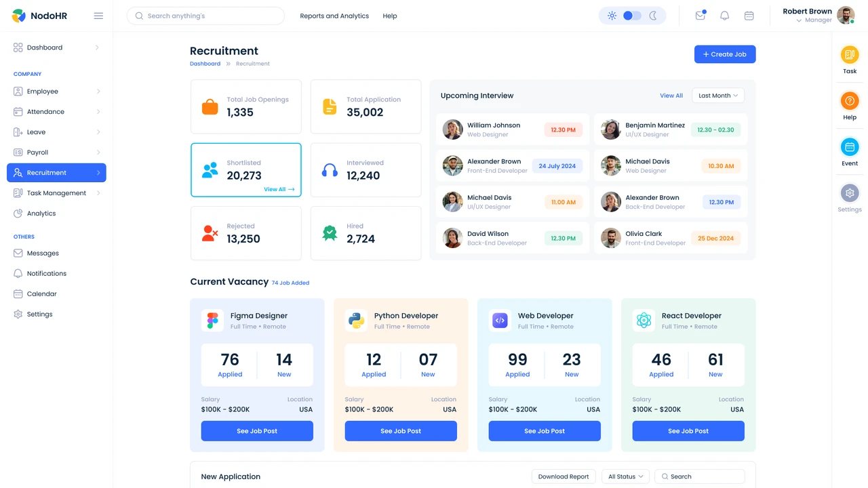Click View All on Shortlisted card

(279, 190)
